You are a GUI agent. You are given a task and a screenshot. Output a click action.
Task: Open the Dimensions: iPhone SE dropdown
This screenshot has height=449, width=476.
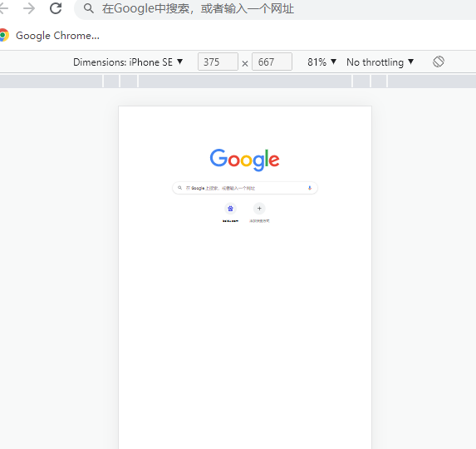(128, 62)
